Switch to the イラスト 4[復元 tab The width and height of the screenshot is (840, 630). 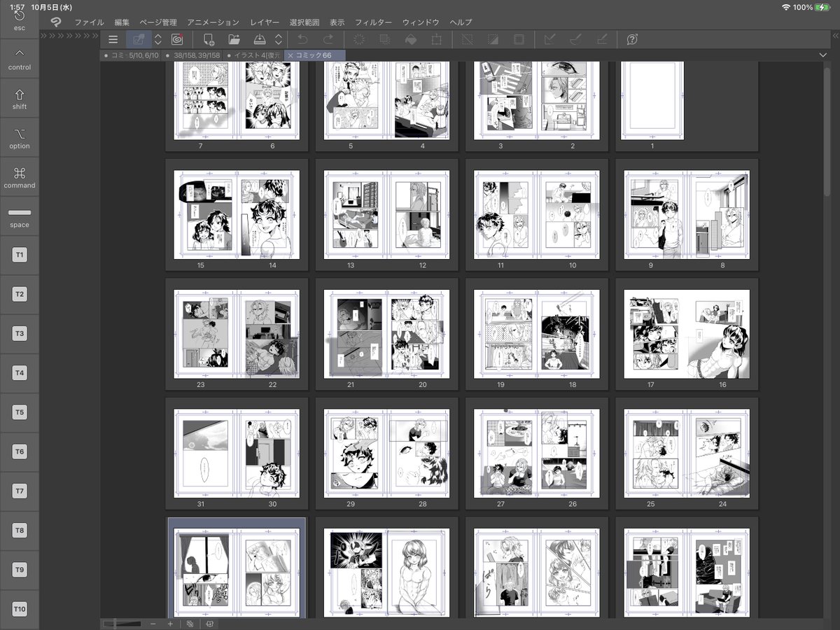[253, 55]
